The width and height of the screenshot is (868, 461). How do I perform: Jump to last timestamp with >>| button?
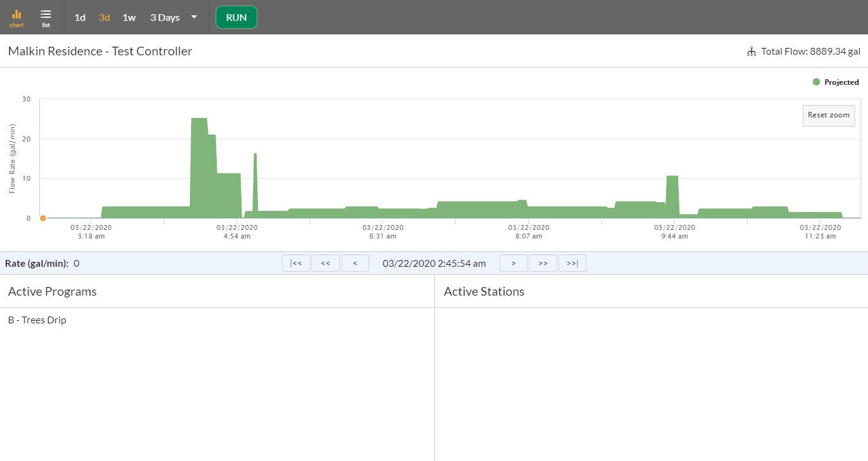(x=573, y=263)
